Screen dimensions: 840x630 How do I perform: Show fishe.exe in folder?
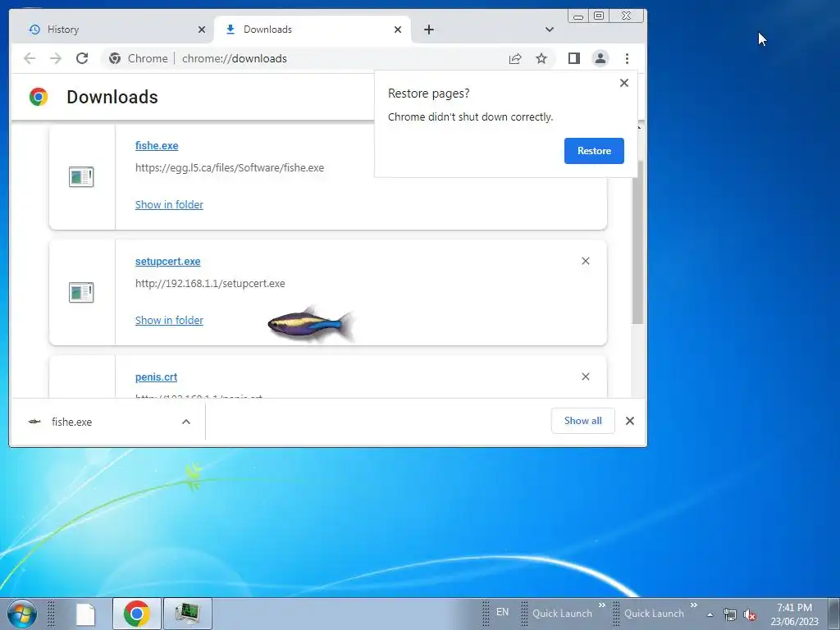169,204
